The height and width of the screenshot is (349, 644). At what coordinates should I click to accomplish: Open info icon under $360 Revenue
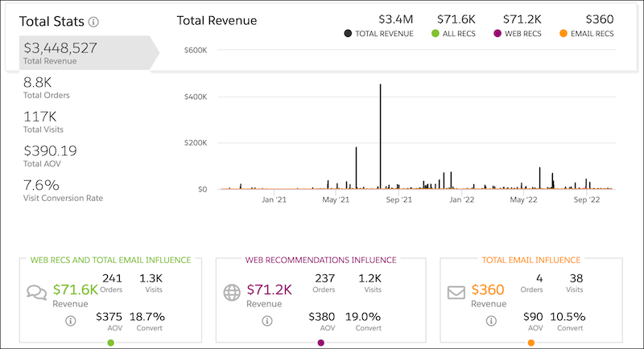pos(491,321)
